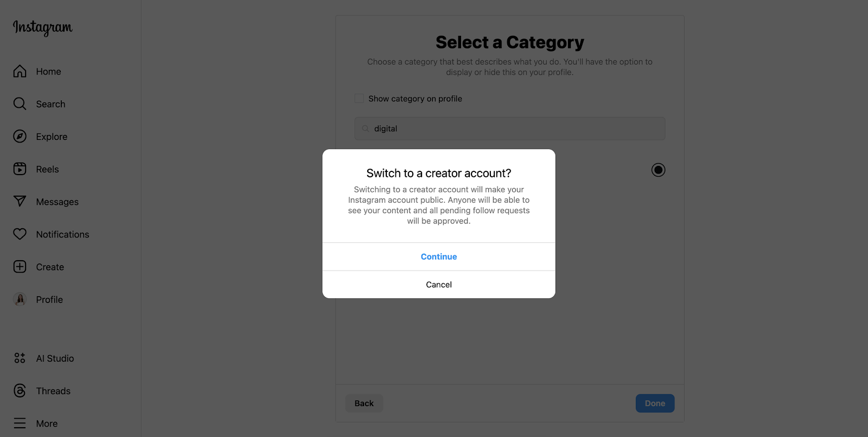
Task: Click the blue Done button
Action: 655,403
